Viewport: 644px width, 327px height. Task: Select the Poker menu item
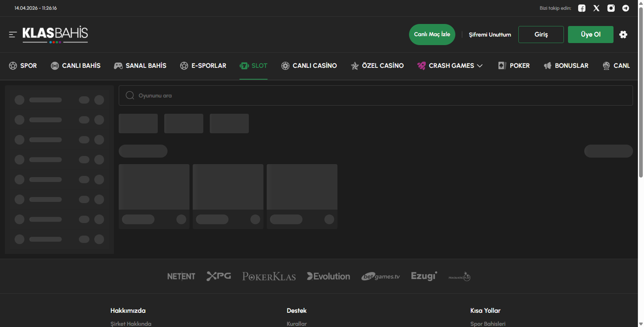click(514, 66)
